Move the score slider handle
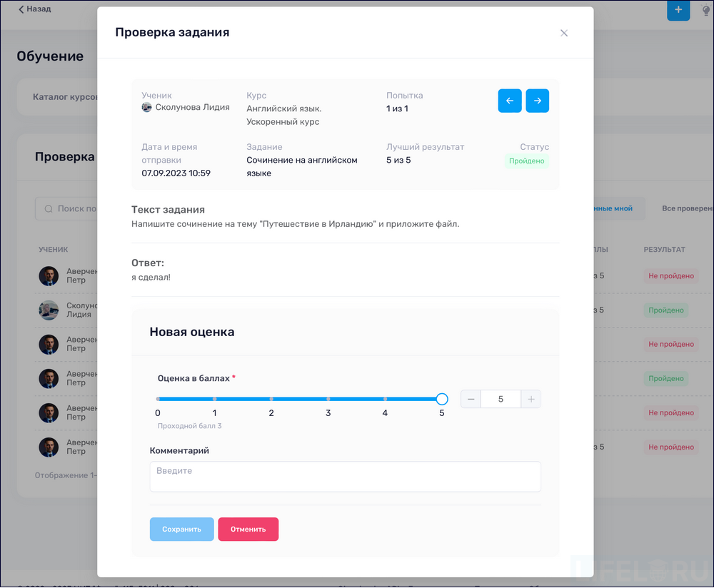The height and width of the screenshot is (588, 714). pyautogui.click(x=441, y=399)
